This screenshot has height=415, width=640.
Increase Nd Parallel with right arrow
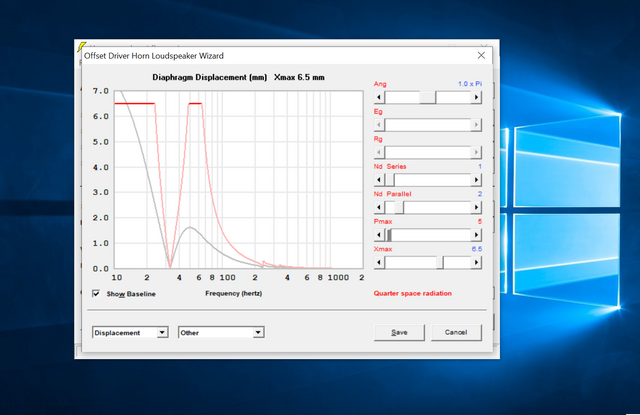(476, 207)
